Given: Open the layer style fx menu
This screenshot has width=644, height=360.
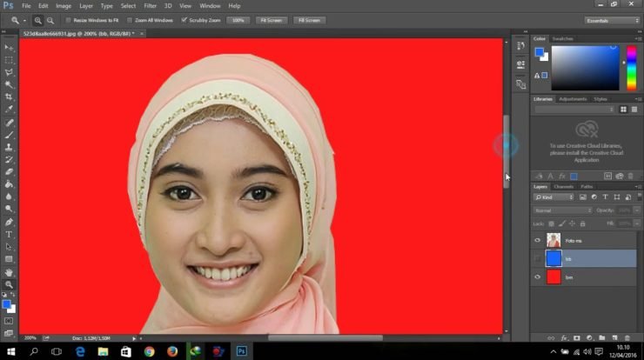Looking at the screenshot, I should 564,337.
